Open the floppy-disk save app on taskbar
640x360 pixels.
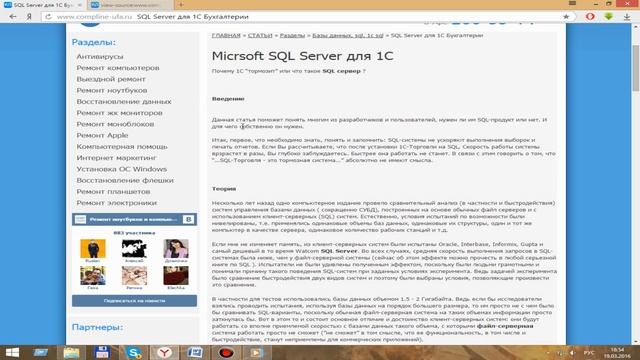pyautogui.click(x=102, y=353)
